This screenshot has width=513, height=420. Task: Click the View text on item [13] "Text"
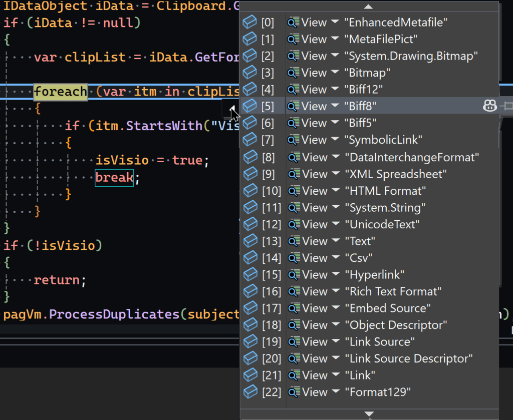click(x=314, y=241)
